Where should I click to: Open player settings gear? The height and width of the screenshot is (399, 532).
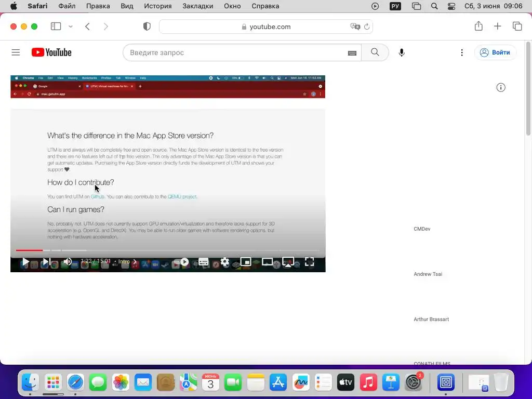click(224, 262)
